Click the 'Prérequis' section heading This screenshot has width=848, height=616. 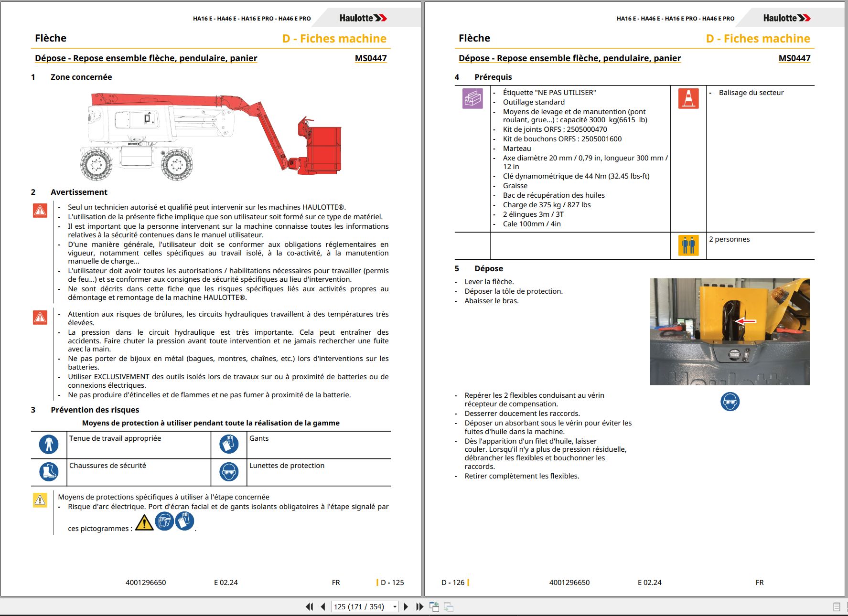tap(493, 77)
